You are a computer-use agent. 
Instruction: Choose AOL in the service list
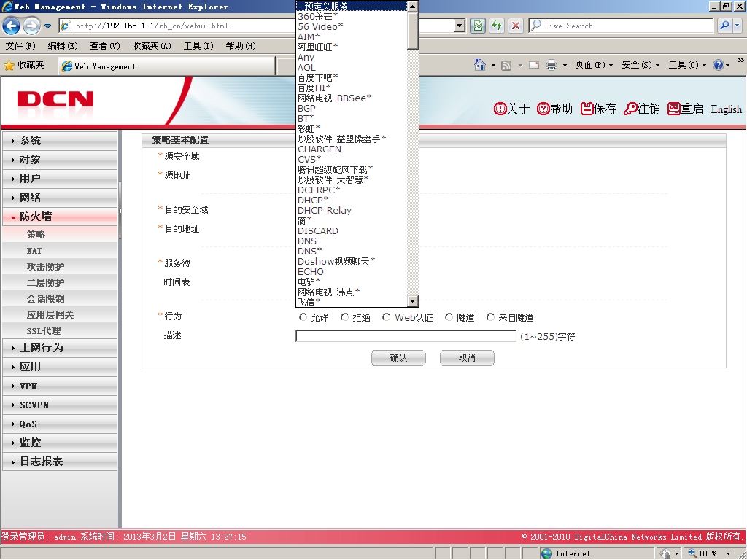click(352, 68)
